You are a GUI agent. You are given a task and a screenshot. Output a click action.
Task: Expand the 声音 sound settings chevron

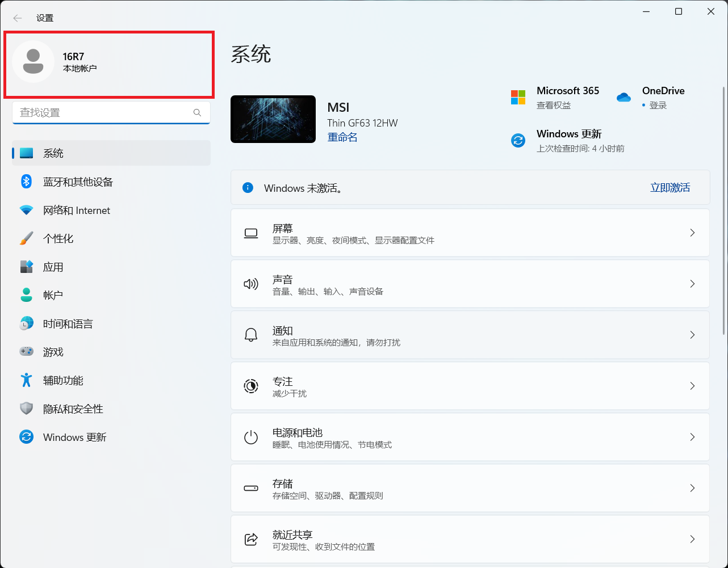[x=692, y=284]
